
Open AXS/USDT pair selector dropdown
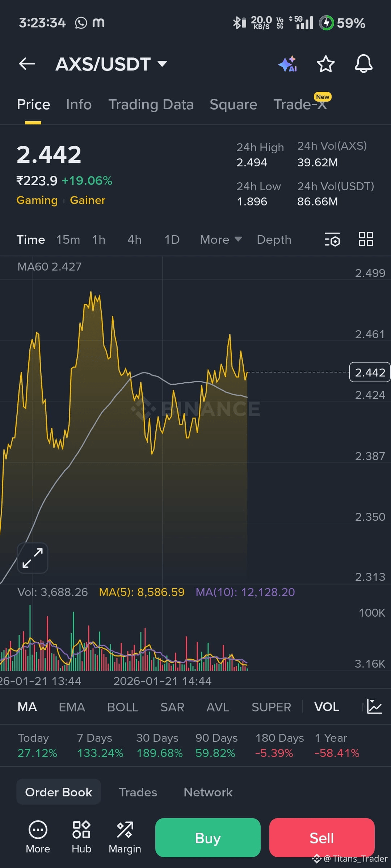point(111,64)
